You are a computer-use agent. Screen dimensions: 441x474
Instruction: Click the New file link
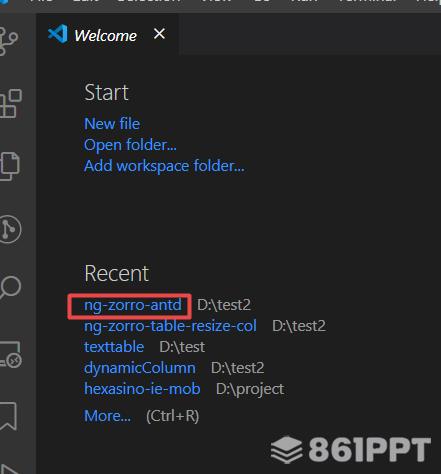pos(112,124)
